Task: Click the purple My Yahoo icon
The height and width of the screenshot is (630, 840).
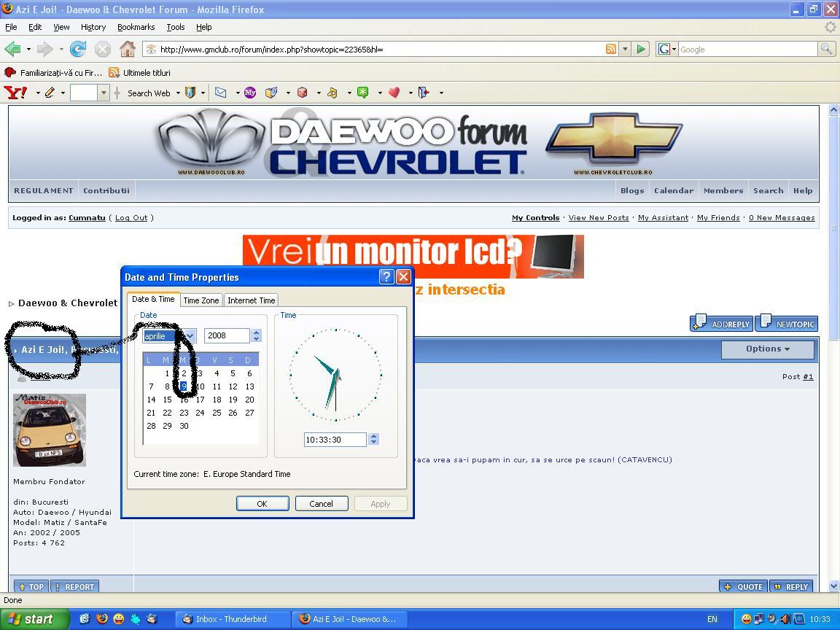Action: click(249, 93)
